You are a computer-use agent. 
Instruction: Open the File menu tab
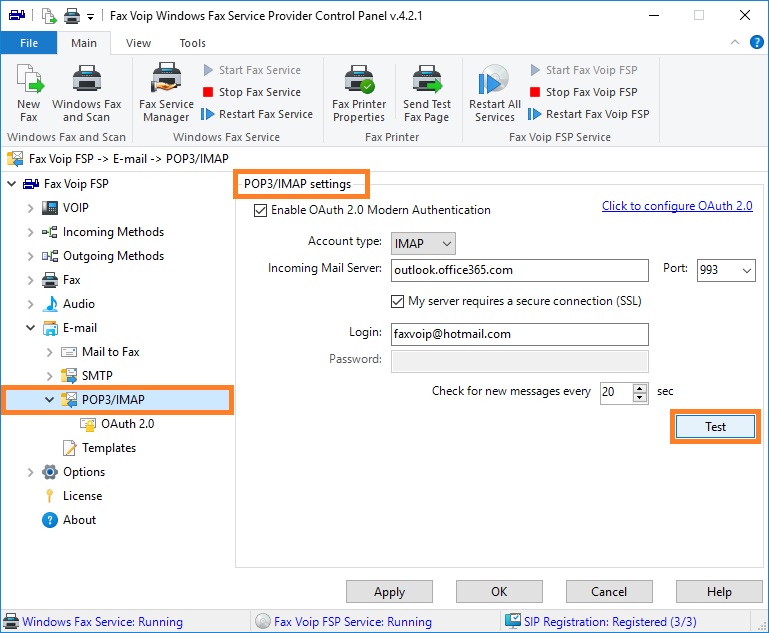[x=29, y=43]
